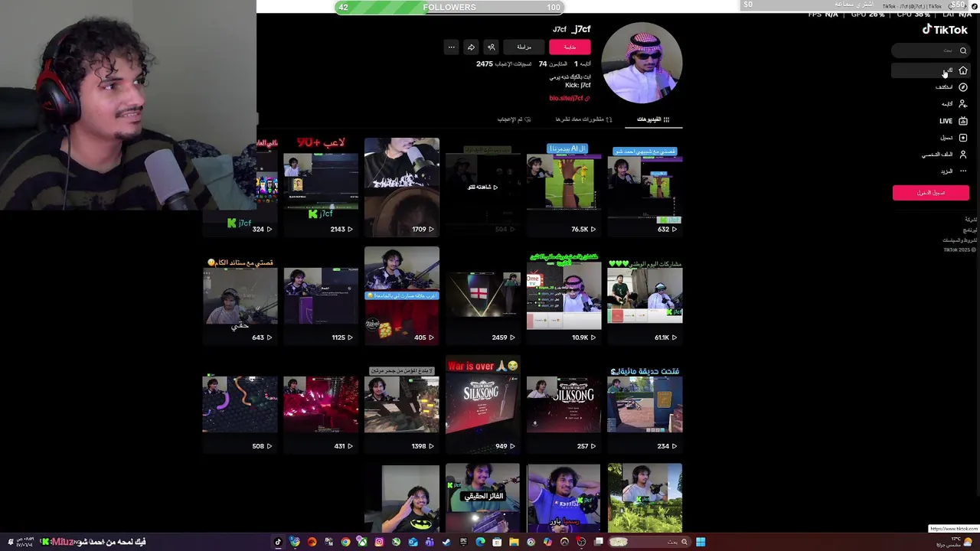Open the Windows Start button
The width and height of the screenshot is (980, 551).
click(x=701, y=542)
